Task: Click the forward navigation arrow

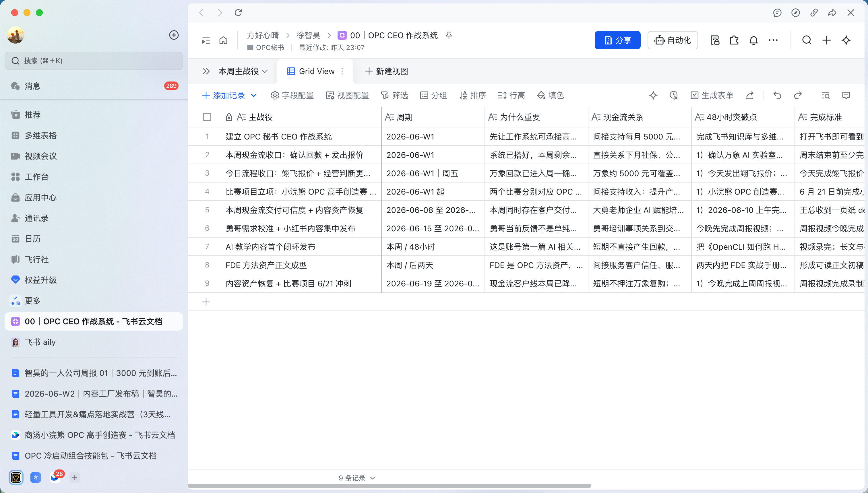Action: coord(220,13)
